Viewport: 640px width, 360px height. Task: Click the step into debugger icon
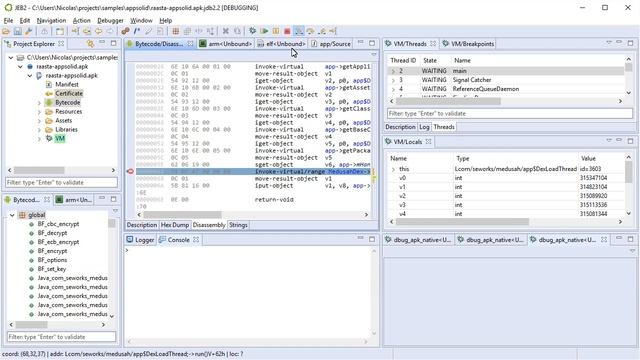(x=299, y=31)
